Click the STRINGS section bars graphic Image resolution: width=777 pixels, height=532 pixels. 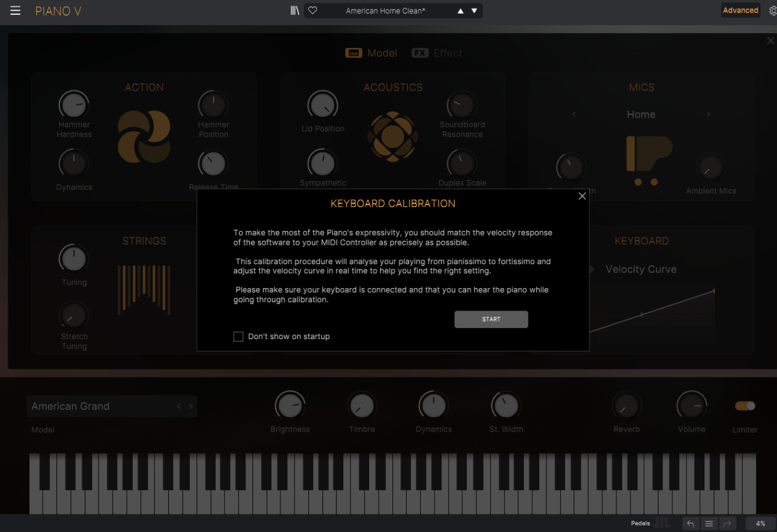[x=144, y=289]
